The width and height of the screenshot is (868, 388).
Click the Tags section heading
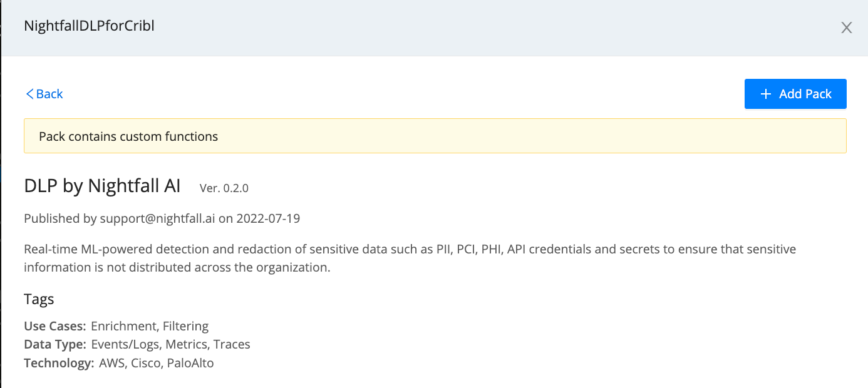click(x=39, y=299)
